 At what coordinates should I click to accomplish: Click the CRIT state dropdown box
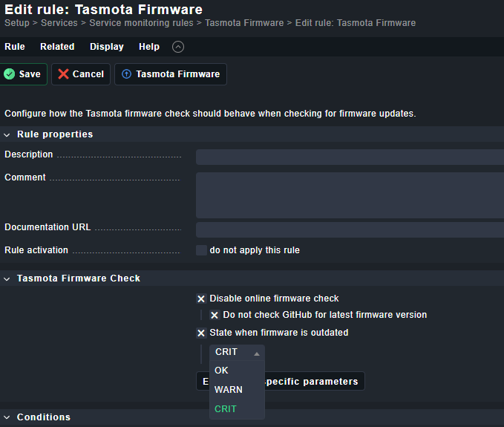click(x=236, y=353)
